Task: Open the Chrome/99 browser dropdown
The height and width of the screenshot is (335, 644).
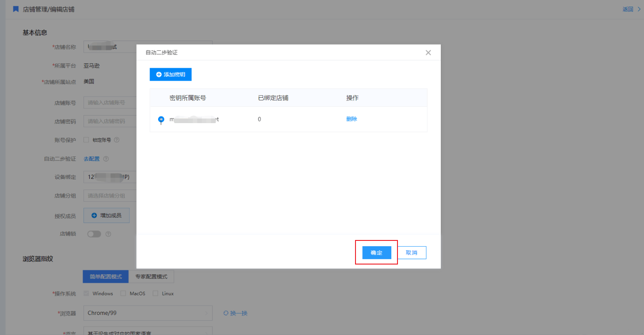Action: [x=148, y=313]
